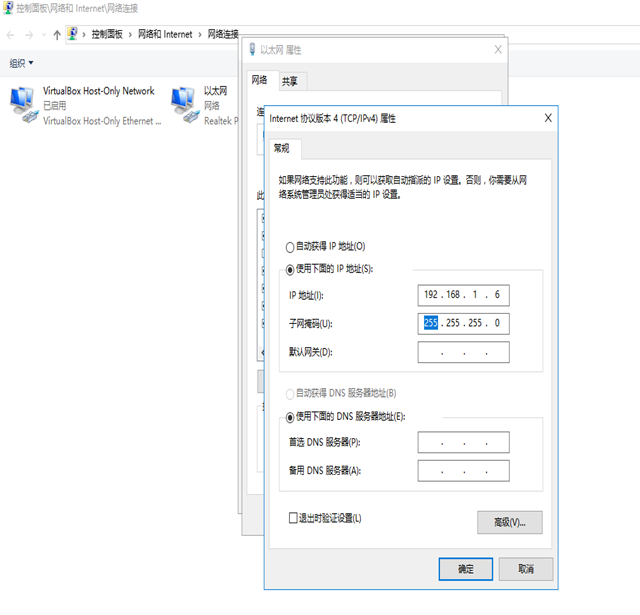The width and height of the screenshot is (640, 615).
Task: Select the 以太网 adapter icon
Action: pyautogui.click(x=184, y=105)
